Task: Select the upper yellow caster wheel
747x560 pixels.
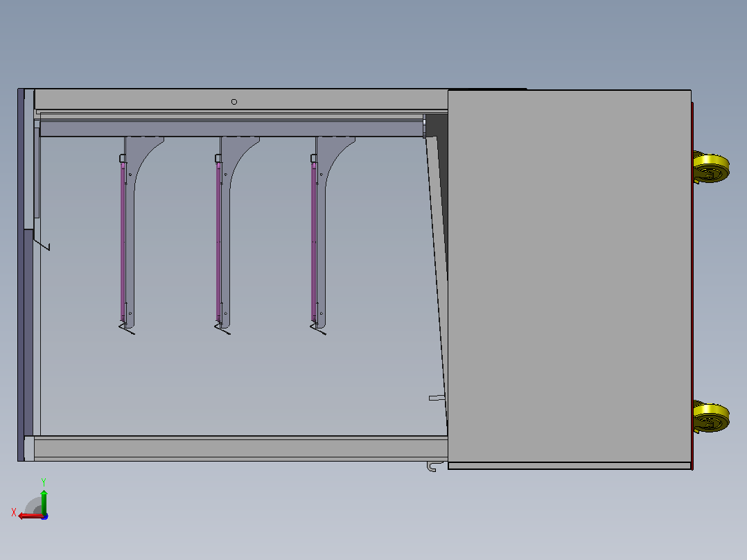Action: 711,167
